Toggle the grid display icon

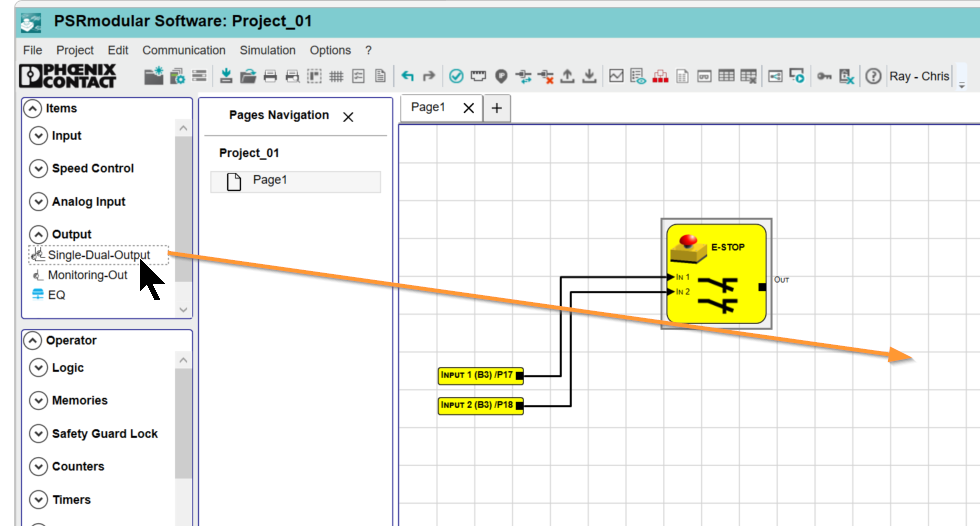336,77
